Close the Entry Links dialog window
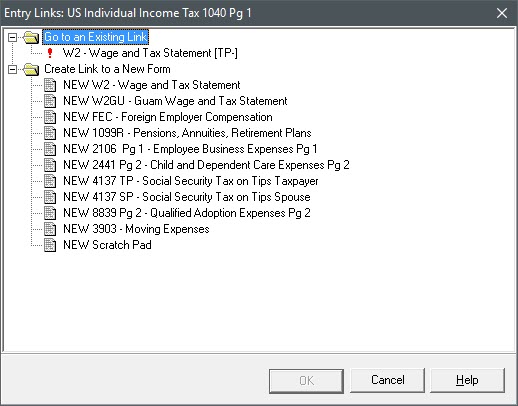 502,13
